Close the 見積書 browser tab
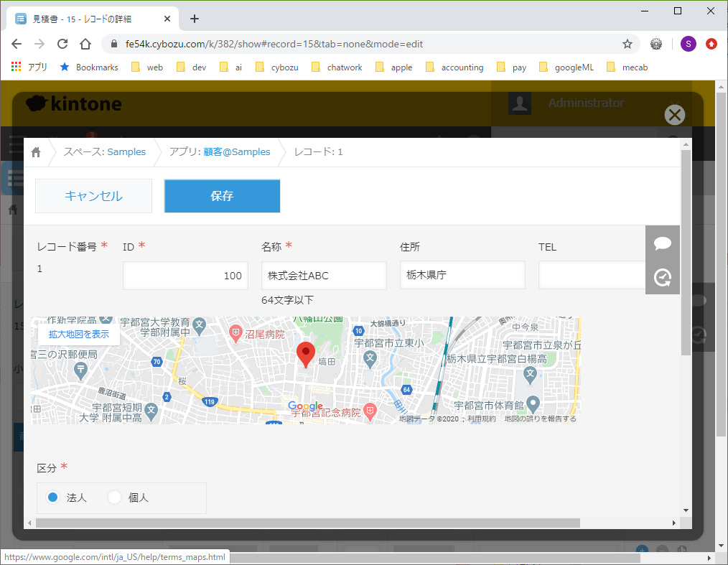Screen dimensions: 728x565 click(x=167, y=19)
